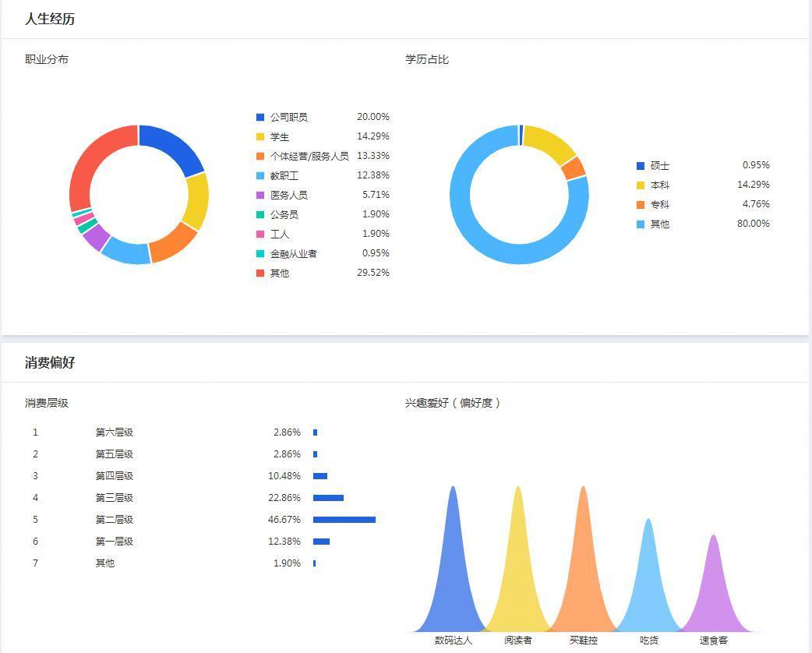Toggle the 专科 legend label
The height and width of the screenshot is (653, 812).
[659, 204]
